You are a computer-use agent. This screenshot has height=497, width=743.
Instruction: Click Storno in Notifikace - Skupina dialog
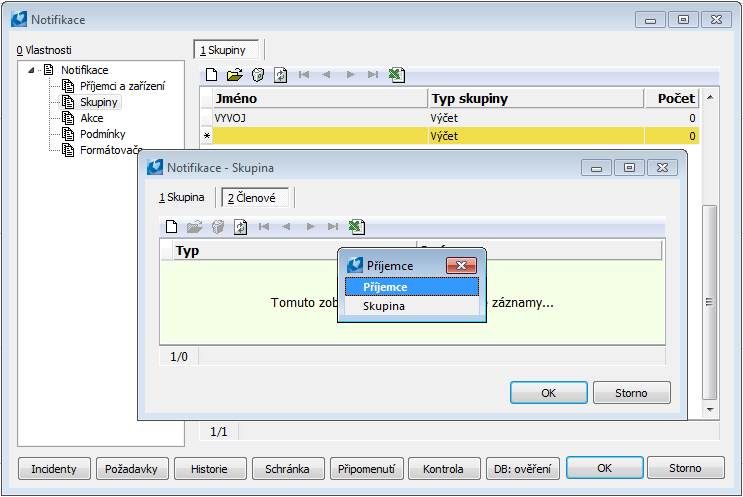tap(631, 393)
